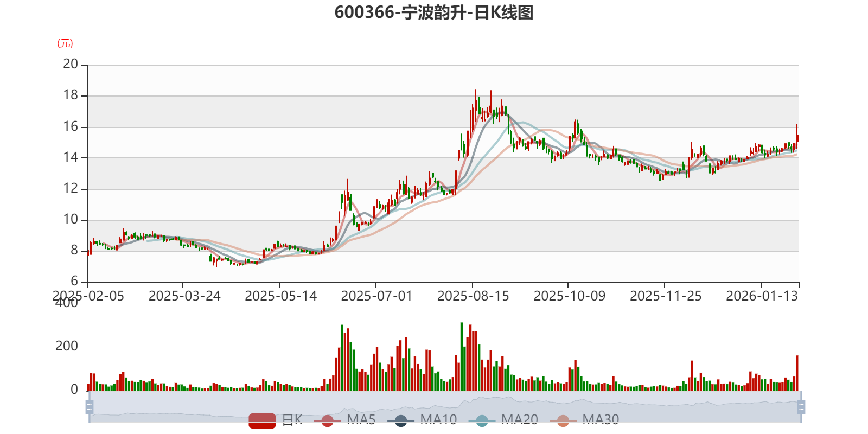Viewport: 868px width, 434px height.
Task: Select the 2025-03-24 date label
Action: pyautogui.click(x=184, y=296)
